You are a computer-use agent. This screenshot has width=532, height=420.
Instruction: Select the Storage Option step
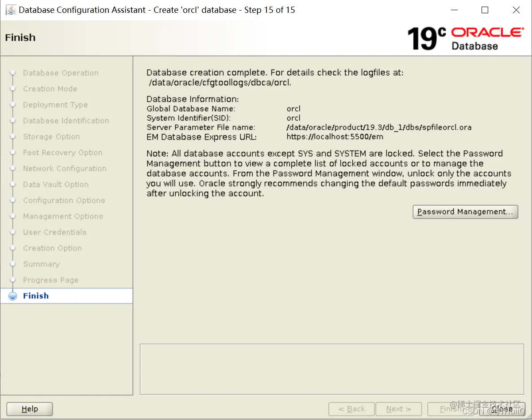(51, 137)
